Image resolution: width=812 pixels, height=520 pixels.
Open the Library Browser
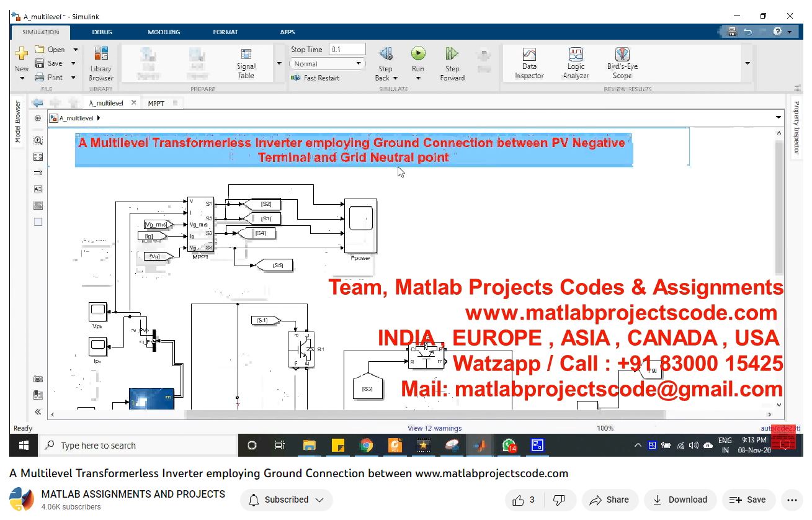101,64
